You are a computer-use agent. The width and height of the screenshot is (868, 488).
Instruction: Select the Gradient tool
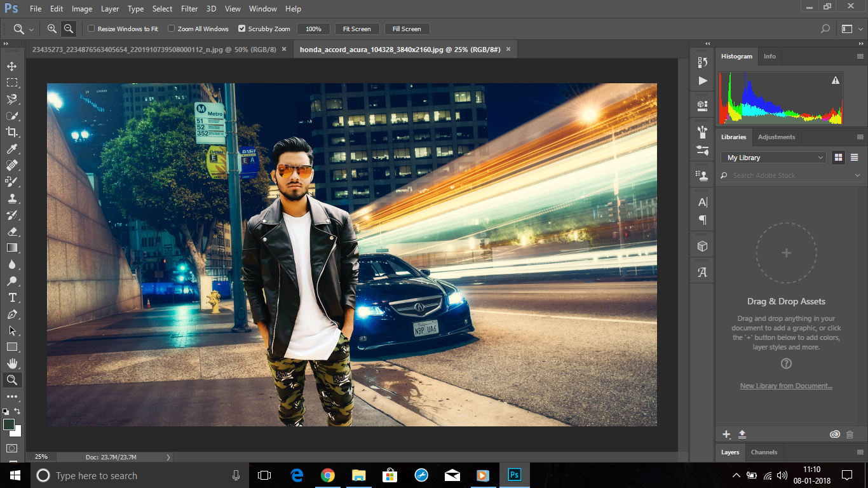(x=13, y=248)
